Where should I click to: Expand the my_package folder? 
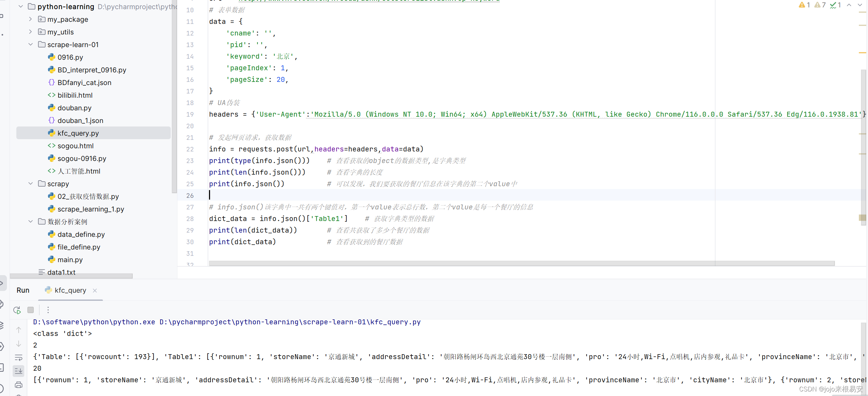click(x=31, y=19)
